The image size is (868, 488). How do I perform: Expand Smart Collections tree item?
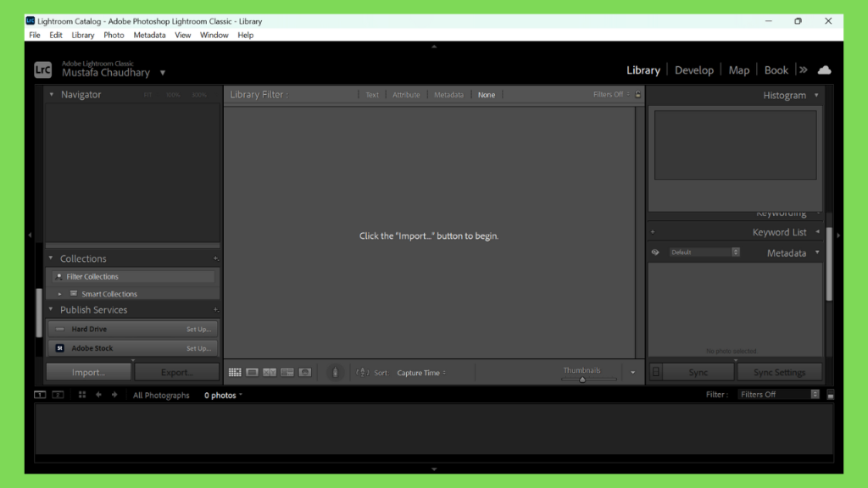click(60, 294)
